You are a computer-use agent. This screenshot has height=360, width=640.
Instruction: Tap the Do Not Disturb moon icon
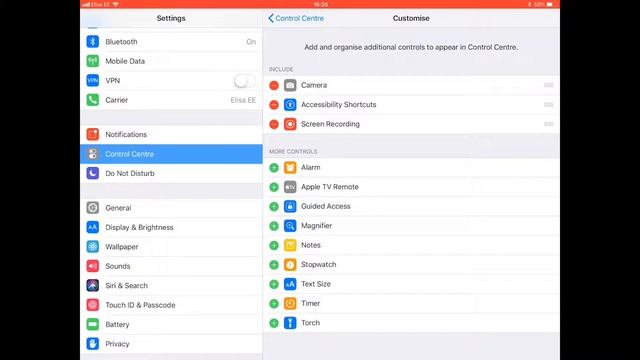[x=93, y=173]
